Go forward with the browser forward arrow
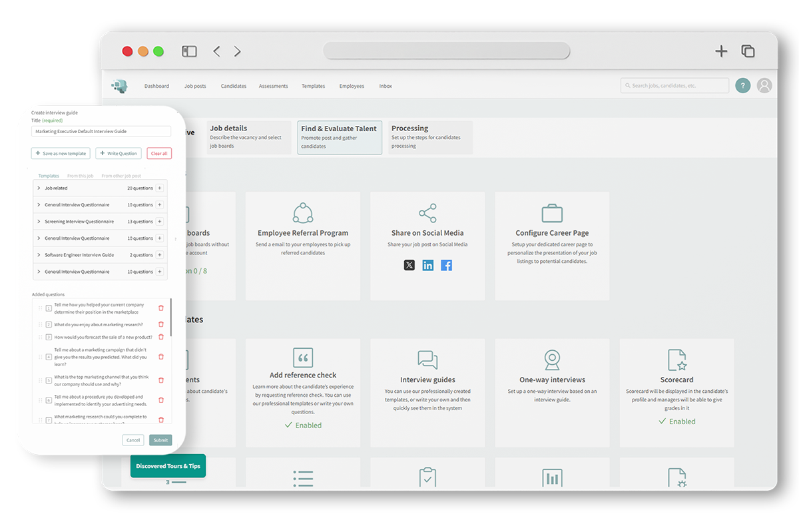 click(x=237, y=51)
